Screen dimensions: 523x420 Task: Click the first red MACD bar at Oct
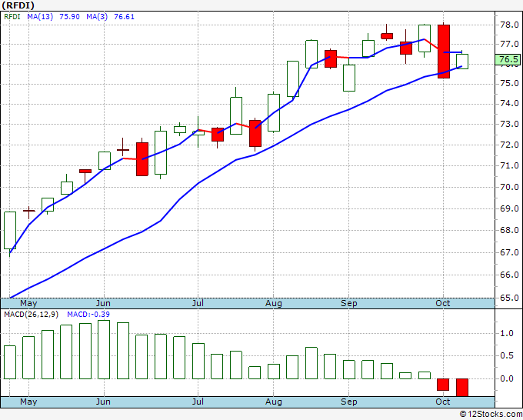tap(443, 385)
